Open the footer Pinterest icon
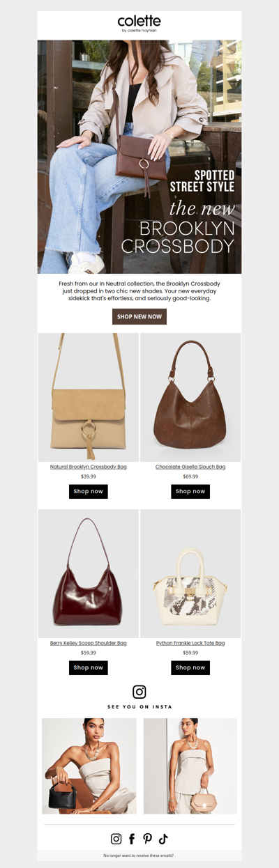 [147, 839]
